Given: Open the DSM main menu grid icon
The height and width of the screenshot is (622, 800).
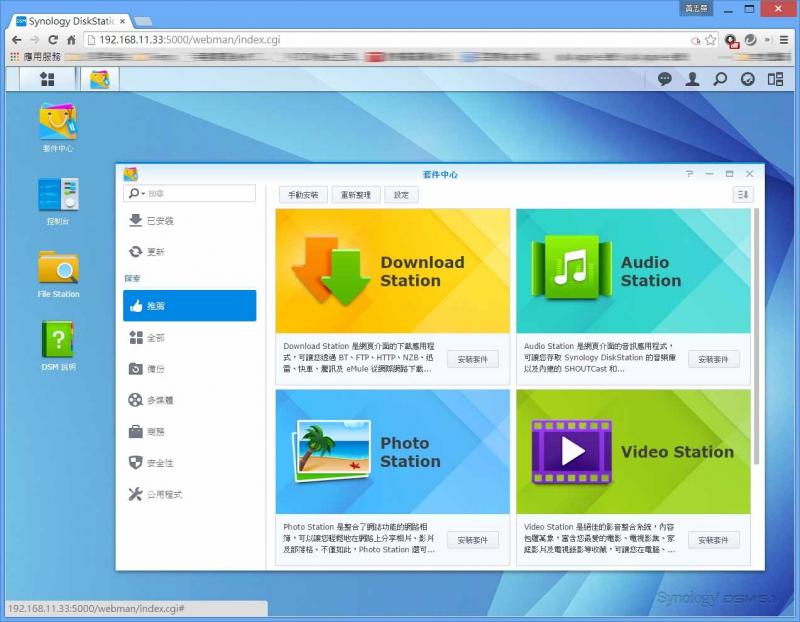Looking at the screenshot, I should click(x=47, y=79).
